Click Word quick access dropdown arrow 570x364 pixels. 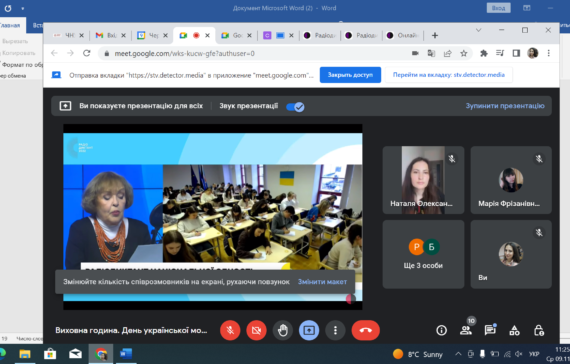pos(23,8)
